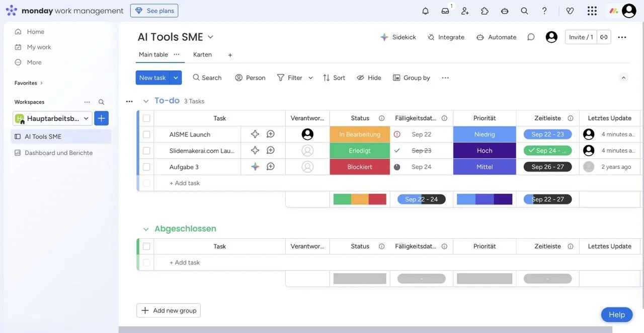Open the notifications bell

(x=425, y=10)
